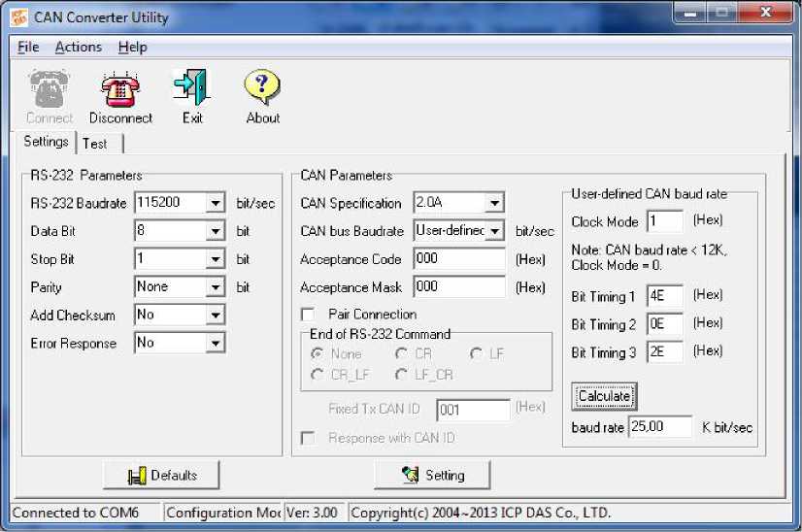Click the Exit door icon
Screen dimensions: 802x532
(x=192, y=88)
